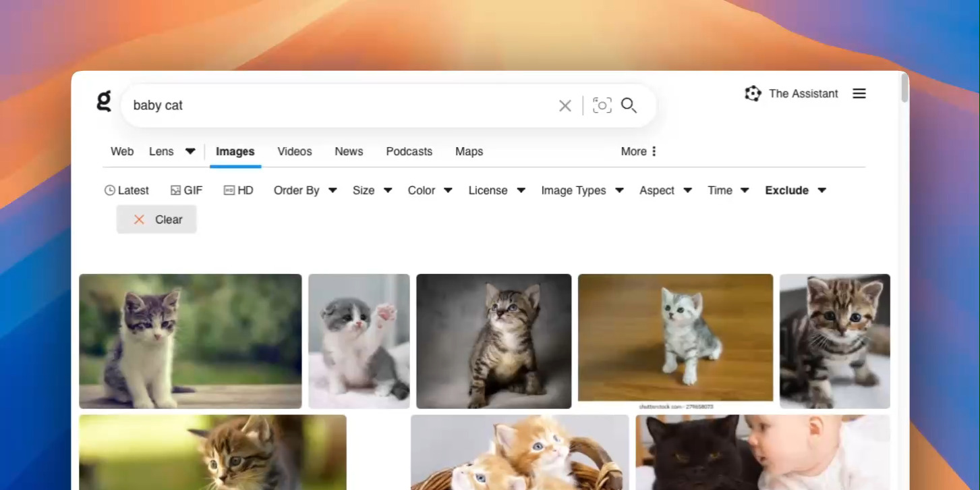980x490 pixels.
Task: Open the hamburger menu
Action: click(x=859, y=93)
